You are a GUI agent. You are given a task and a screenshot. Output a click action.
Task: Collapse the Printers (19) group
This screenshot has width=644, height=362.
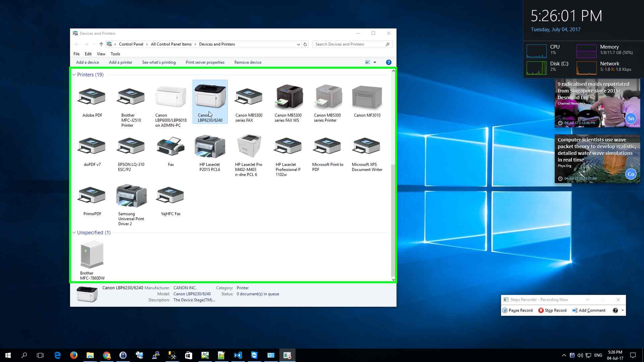point(74,75)
